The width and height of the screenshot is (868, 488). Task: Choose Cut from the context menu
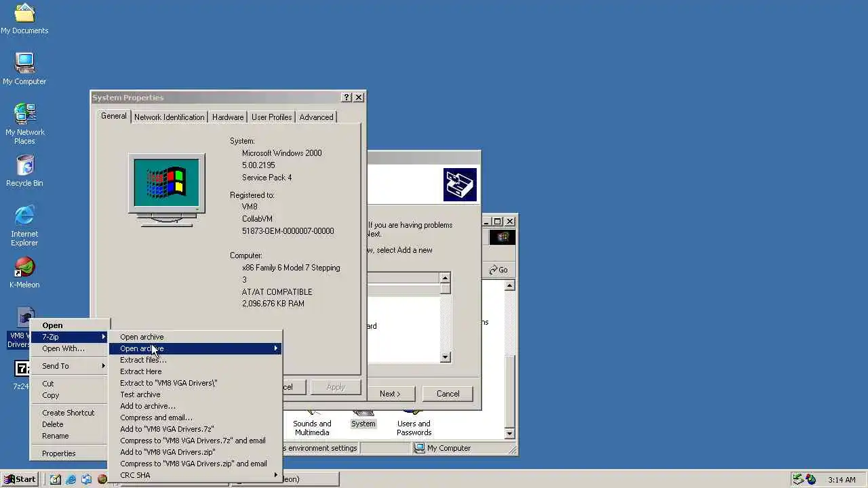70,384
